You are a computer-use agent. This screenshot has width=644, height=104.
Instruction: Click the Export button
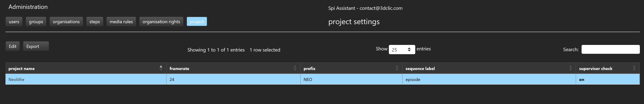(36, 46)
